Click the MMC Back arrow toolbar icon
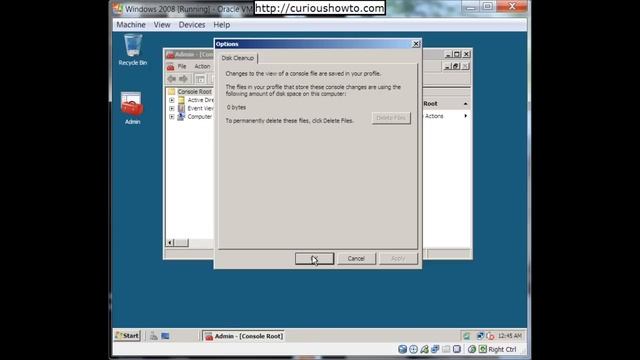 pos(172,79)
